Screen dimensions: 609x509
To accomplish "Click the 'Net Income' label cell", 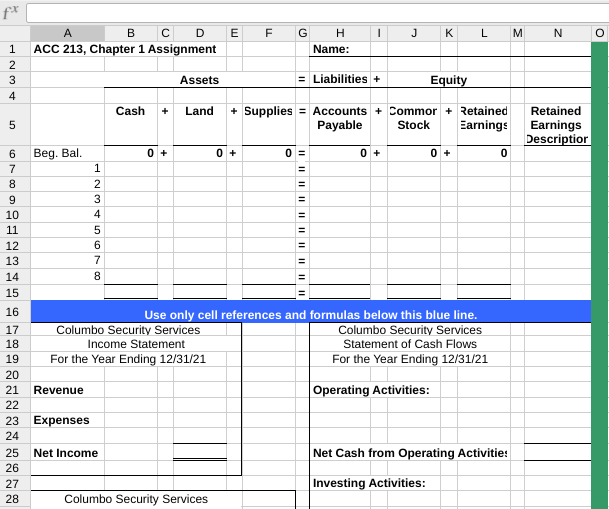I will coord(67,453).
